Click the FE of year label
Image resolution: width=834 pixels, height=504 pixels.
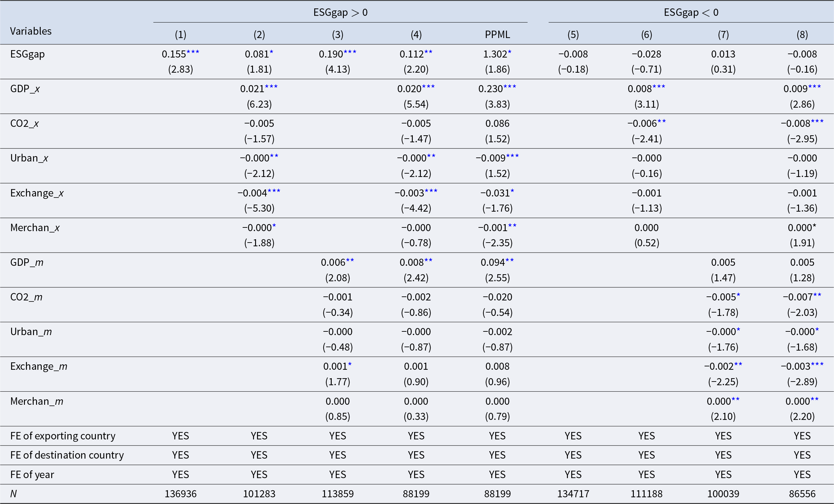coord(32,474)
